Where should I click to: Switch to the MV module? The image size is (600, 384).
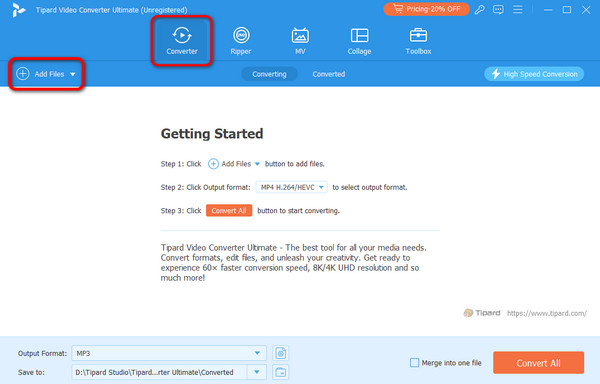(x=300, y=41)
